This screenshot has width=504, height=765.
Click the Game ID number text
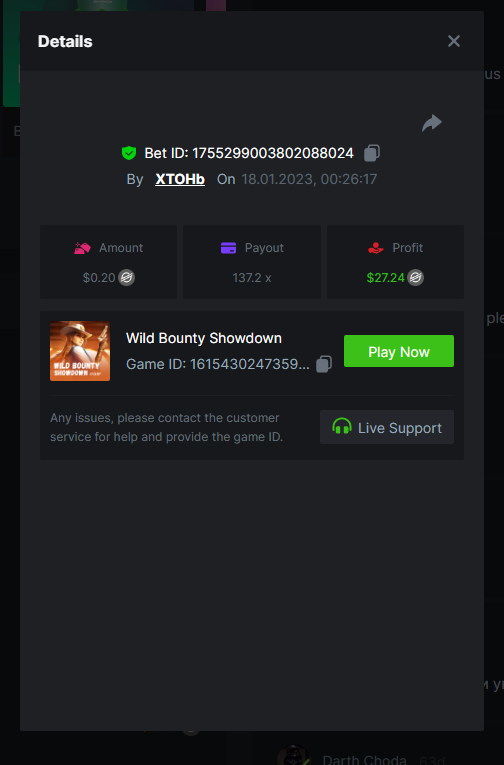point(249,364)
